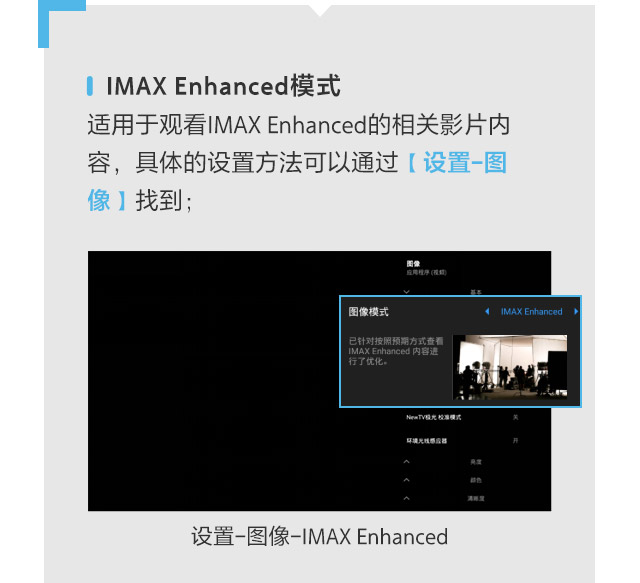
Task: Expand the 颜色 section chevron
Action: click(407, 480)
